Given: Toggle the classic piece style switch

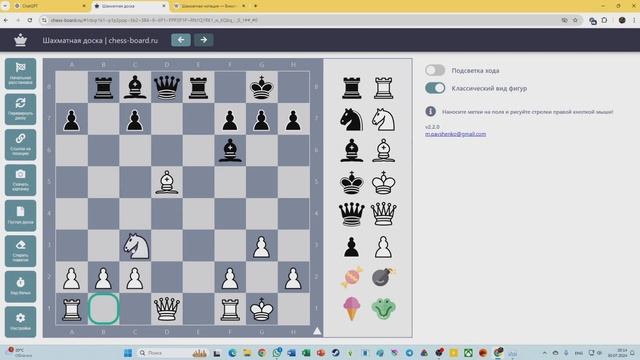Looking at the screenshot, I should pyautogui.click(x=435, y=88).
